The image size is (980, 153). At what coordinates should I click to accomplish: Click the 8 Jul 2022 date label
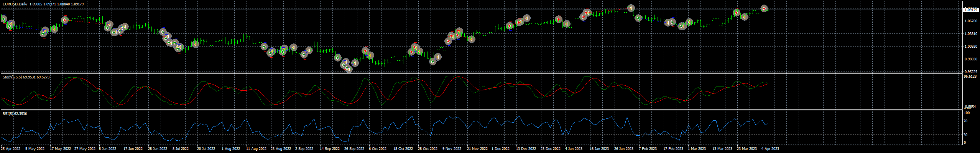pyautogui.click(x=181, y=148)
